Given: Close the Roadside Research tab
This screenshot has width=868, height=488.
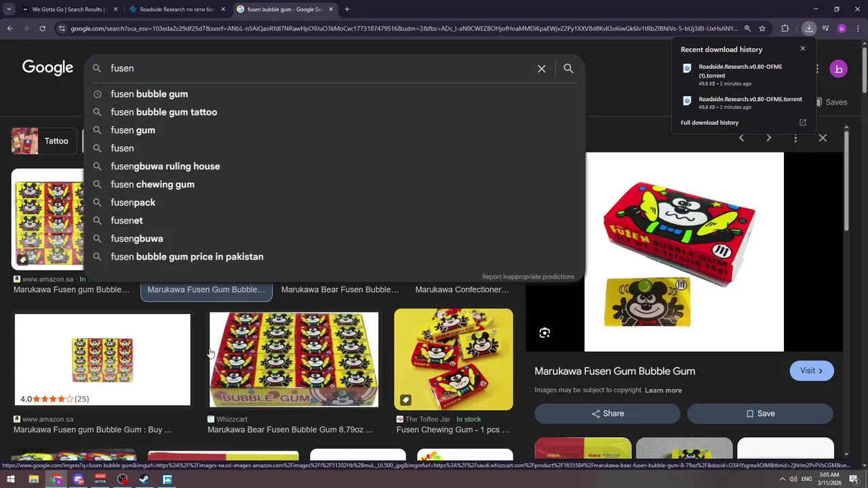Looking at the screenshot, I should [x=223, y=9].
